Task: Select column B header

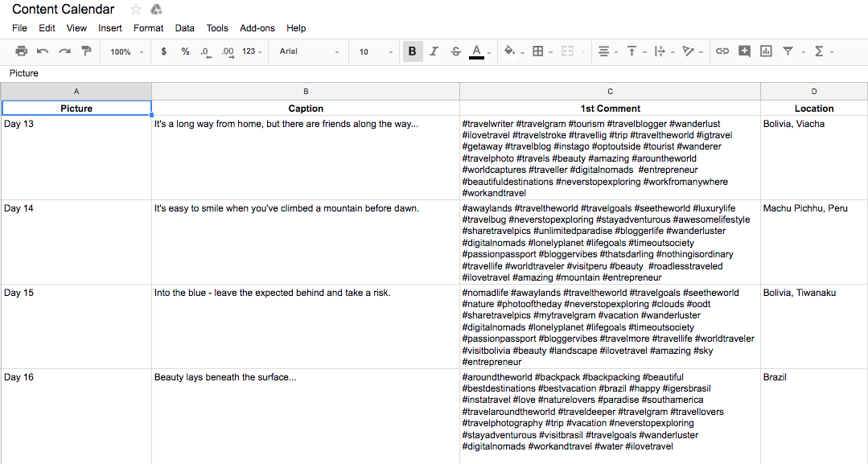Action: click(x=306, y=92)
